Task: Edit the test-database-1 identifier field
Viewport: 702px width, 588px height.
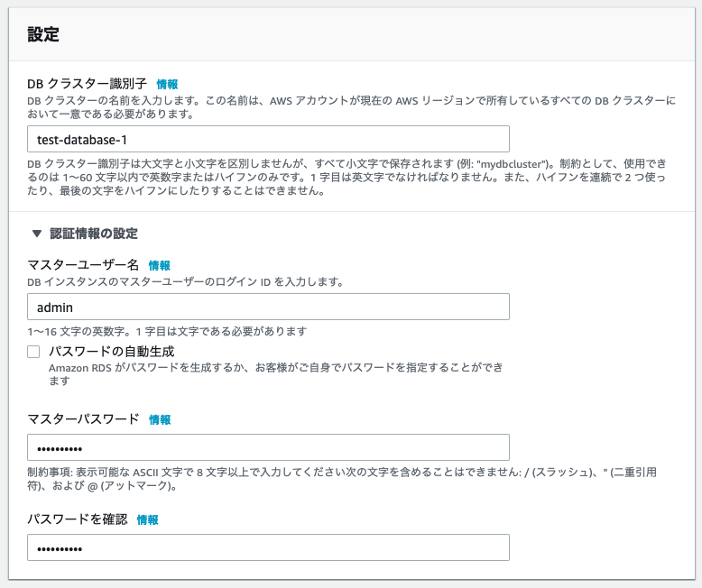Action: coord(268,139)
